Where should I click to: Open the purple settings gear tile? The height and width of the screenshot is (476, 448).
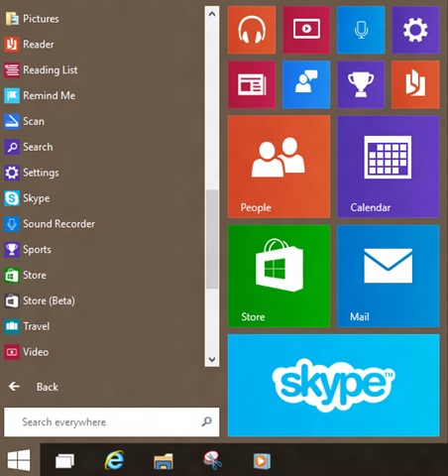[x=415, y=30]
